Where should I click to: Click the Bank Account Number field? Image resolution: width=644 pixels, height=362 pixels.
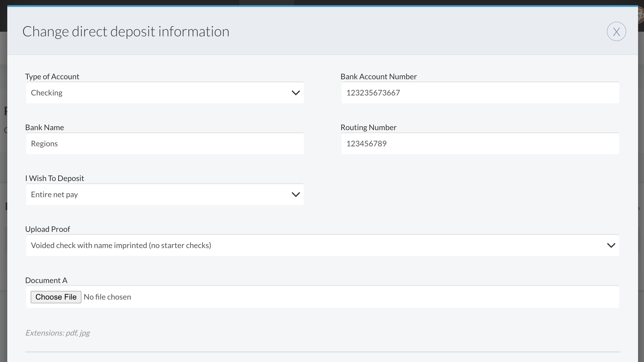point(479,93)
